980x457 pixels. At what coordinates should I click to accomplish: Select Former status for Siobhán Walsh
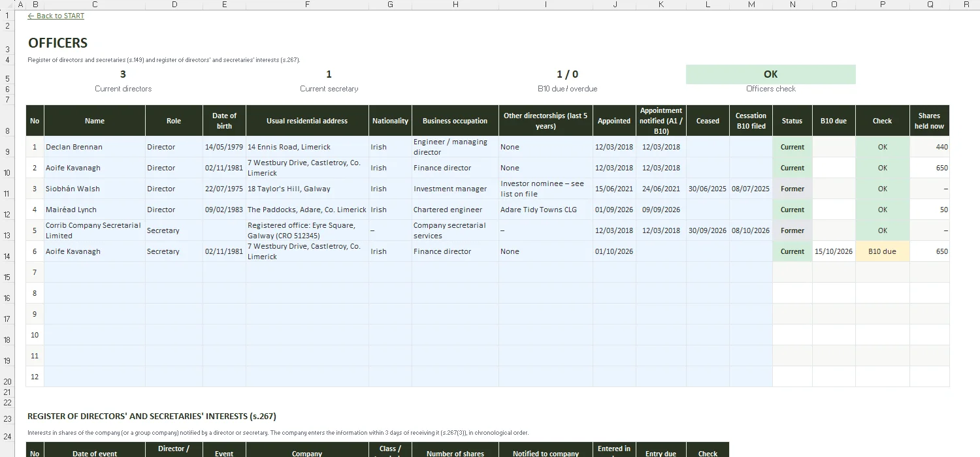[792, 189]
